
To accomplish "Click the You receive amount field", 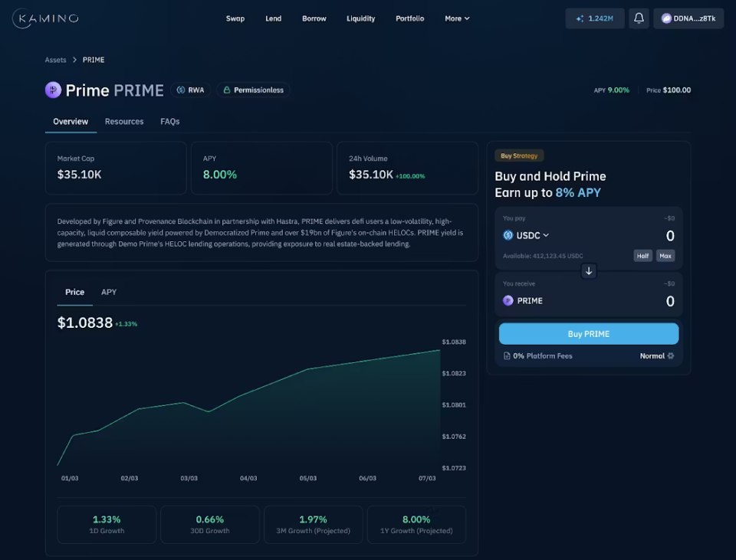I will click(670, 301).
